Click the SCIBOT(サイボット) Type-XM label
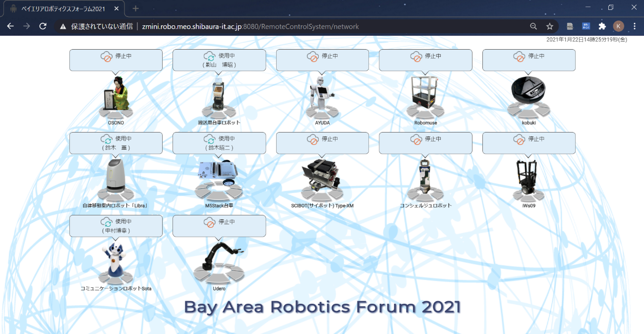The image size is (644, 334). pos(322,205)
